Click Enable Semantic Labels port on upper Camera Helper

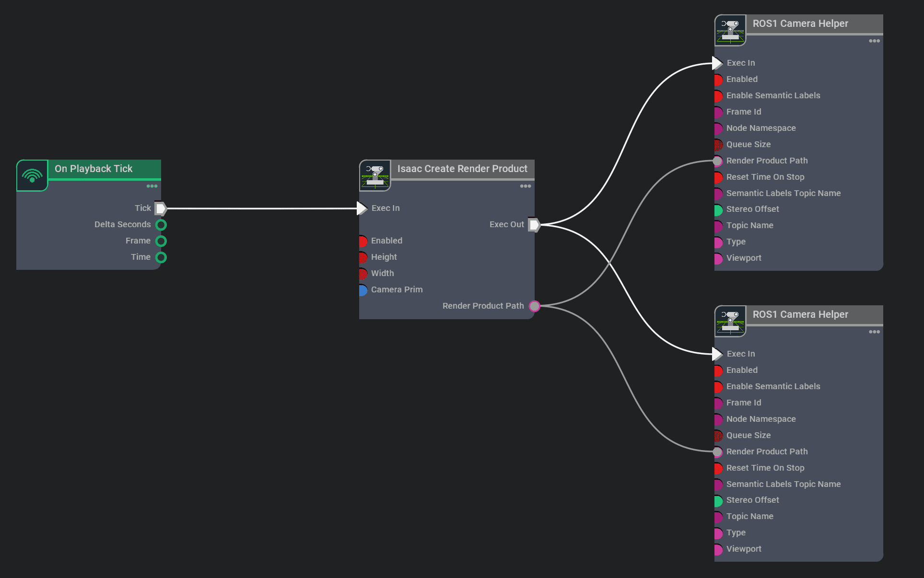pos(718,96)
